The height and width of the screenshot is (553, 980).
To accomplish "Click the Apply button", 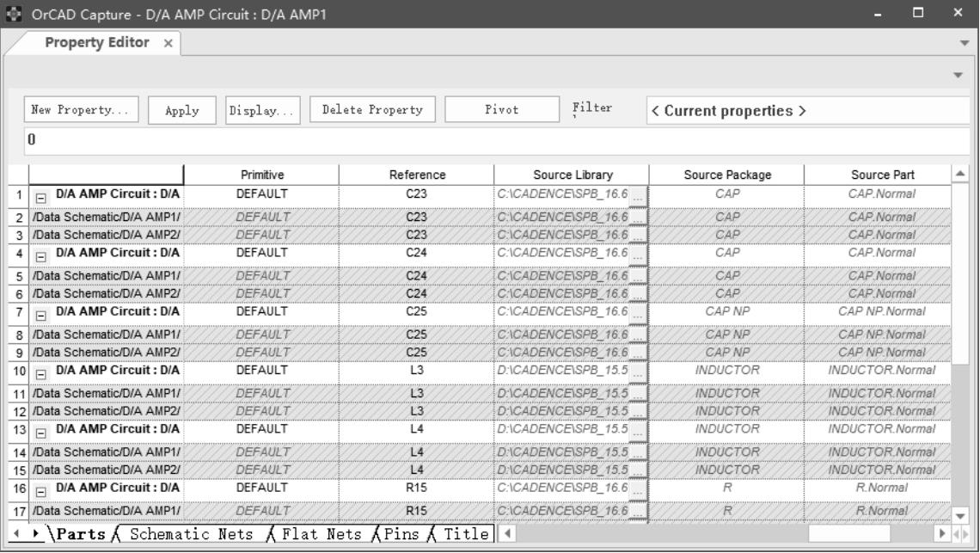I will pyautogui.click(x=182, y=111).
